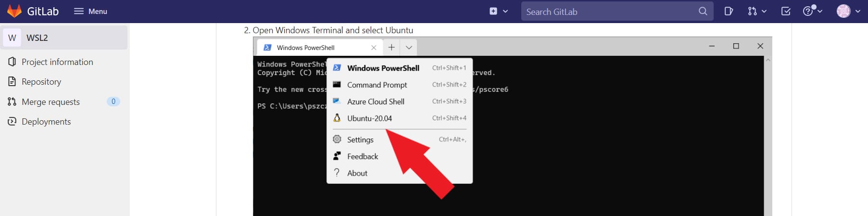This screenshot has height=216, width=868.
Task: Click the Deployments sidebar icon
Action: (12, 122)
